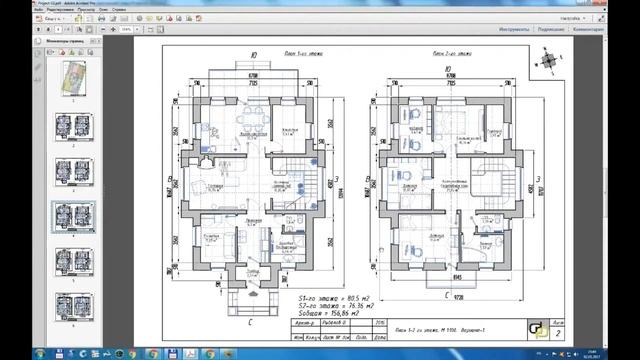Click the Email envelope icon
The width and height of the screenshot is (640, 360).
(x=124, y=19)
